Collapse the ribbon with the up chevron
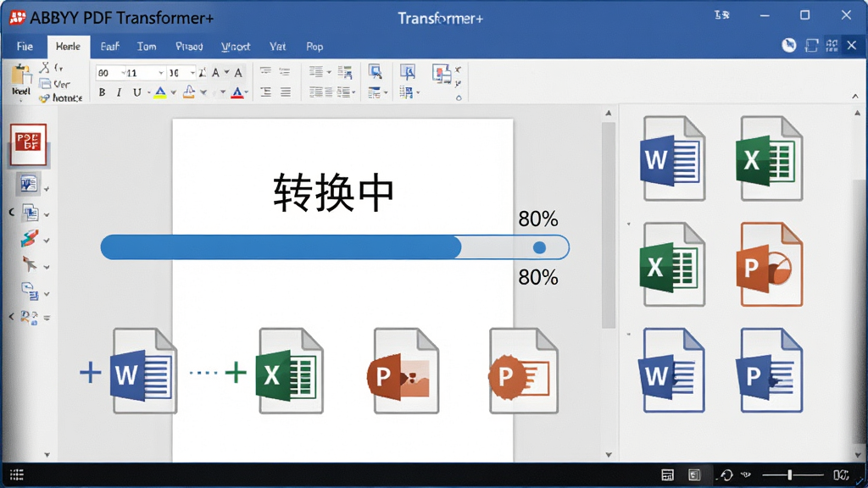868x488 pixels. point(855,97)
